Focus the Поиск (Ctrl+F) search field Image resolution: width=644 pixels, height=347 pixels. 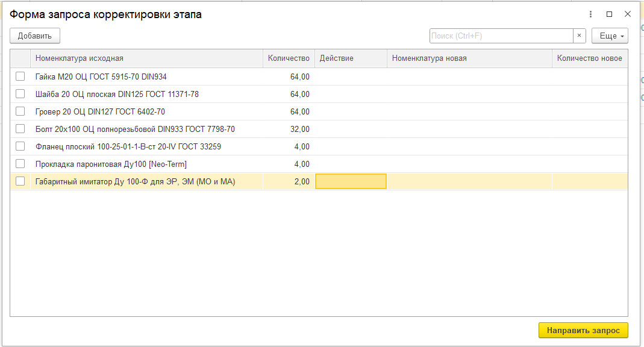tap(501, 36)
